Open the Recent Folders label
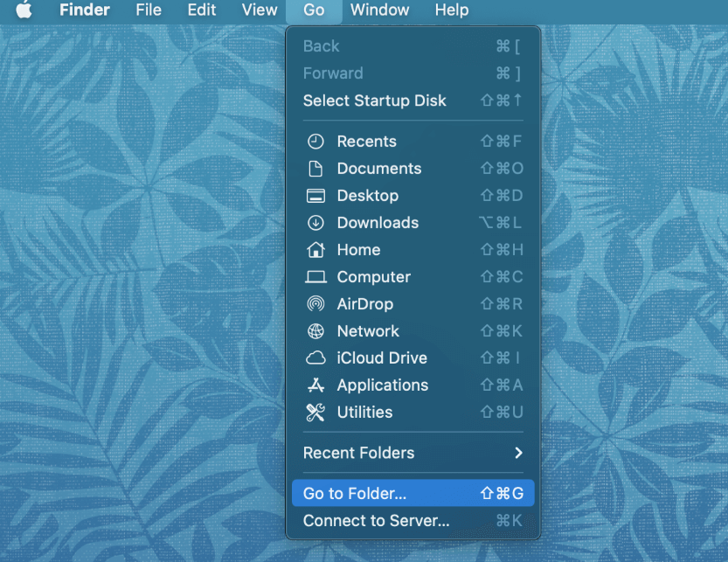The height and width of the screenshot is (562, 728). (359, 453)
